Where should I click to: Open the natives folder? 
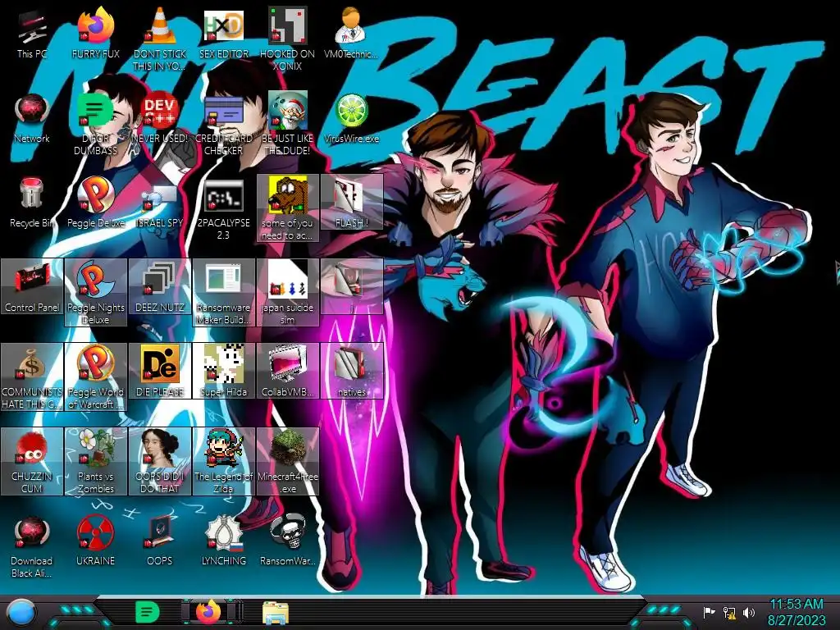pos(351,372)
